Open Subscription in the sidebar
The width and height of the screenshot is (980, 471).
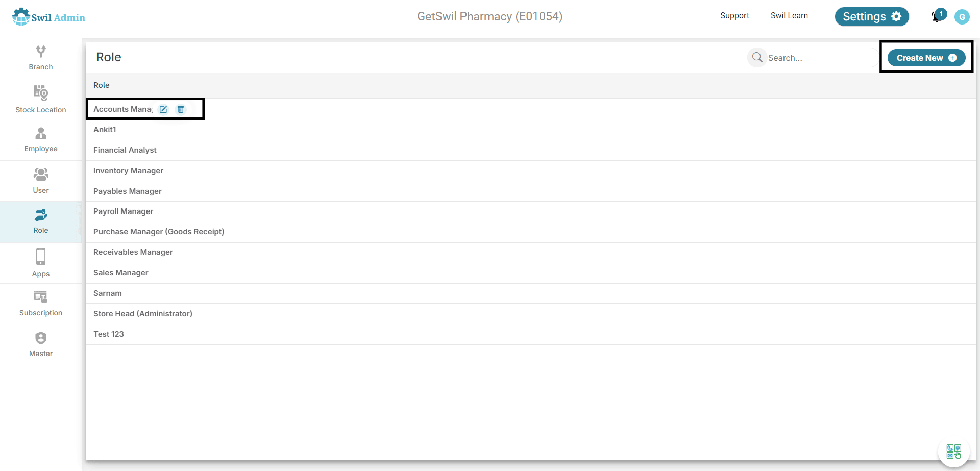(x=41, y=304)
